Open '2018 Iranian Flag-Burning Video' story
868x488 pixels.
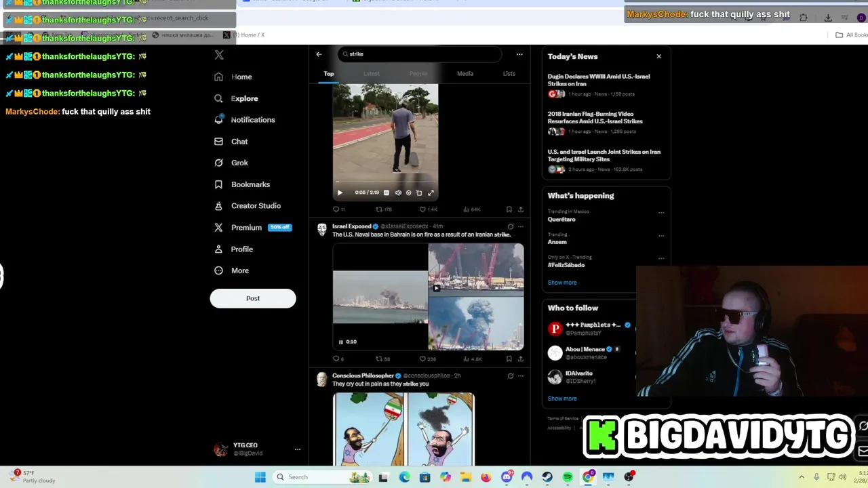click(x=595, y=118)
